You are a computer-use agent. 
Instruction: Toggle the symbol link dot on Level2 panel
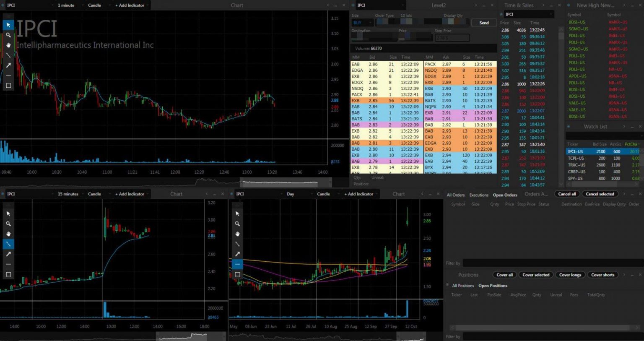click(353, 5)
